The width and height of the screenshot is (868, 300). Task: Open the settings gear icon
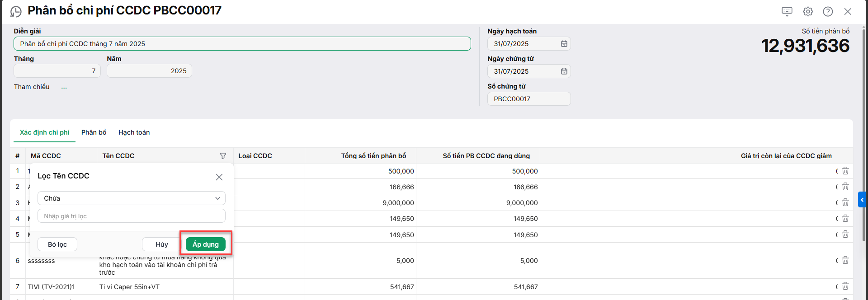808,12
